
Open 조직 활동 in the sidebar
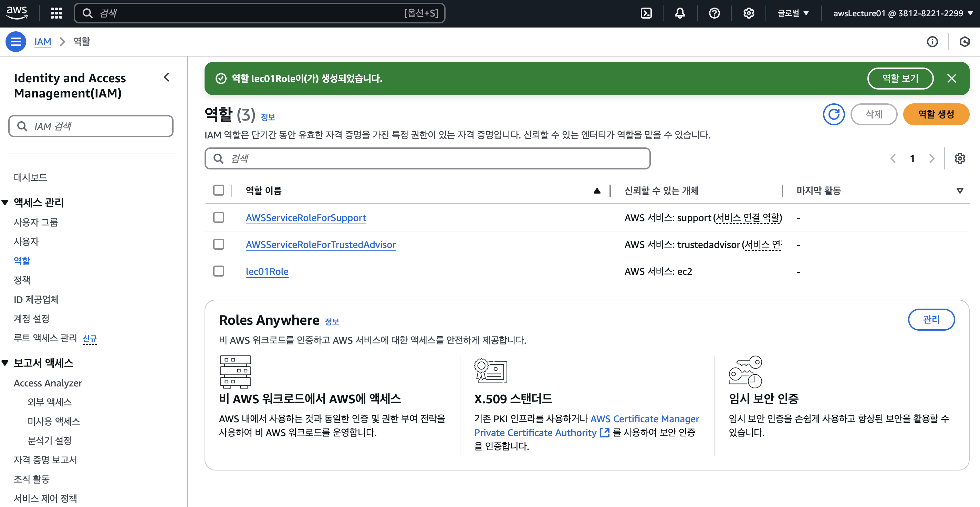tap(32, 479)
